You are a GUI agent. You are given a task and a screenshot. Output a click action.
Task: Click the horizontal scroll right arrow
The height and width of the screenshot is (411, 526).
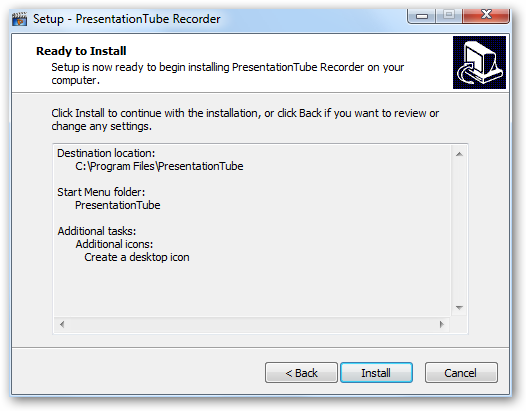(x=441, y=324)
